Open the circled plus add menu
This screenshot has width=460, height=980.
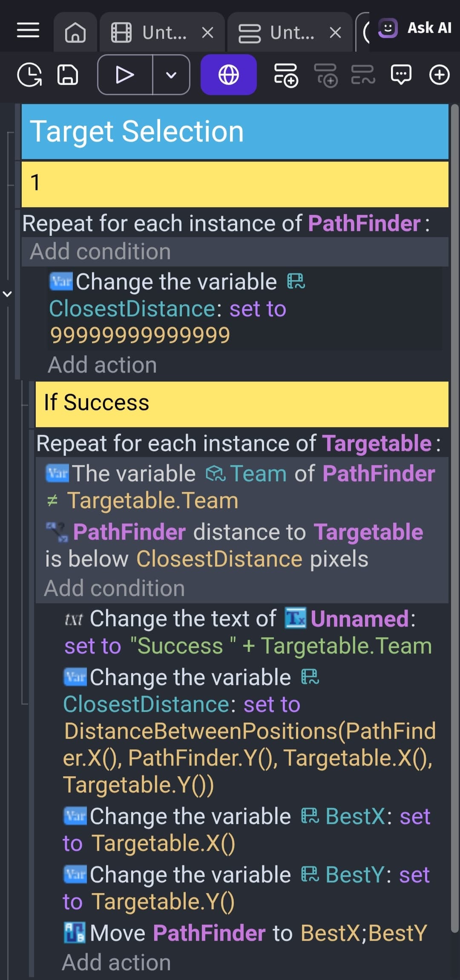coord(439,75)
